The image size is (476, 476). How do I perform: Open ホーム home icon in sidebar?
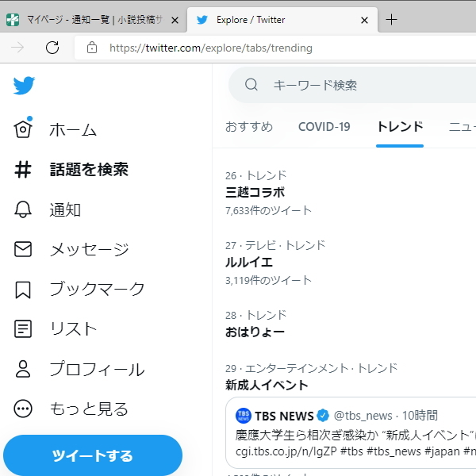[23, 129]
